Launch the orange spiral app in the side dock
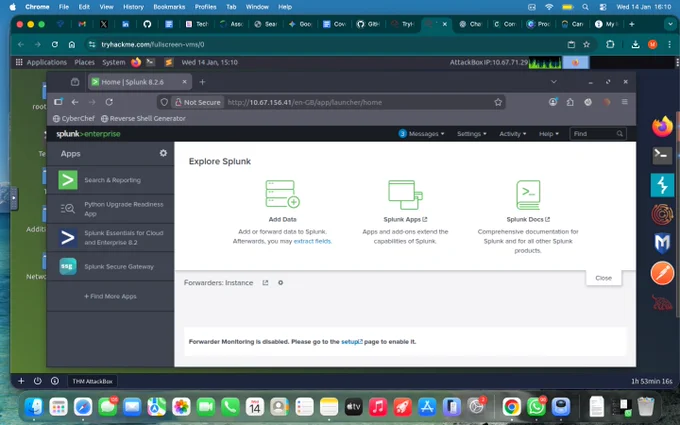The image size is (680, 425). 662,214
